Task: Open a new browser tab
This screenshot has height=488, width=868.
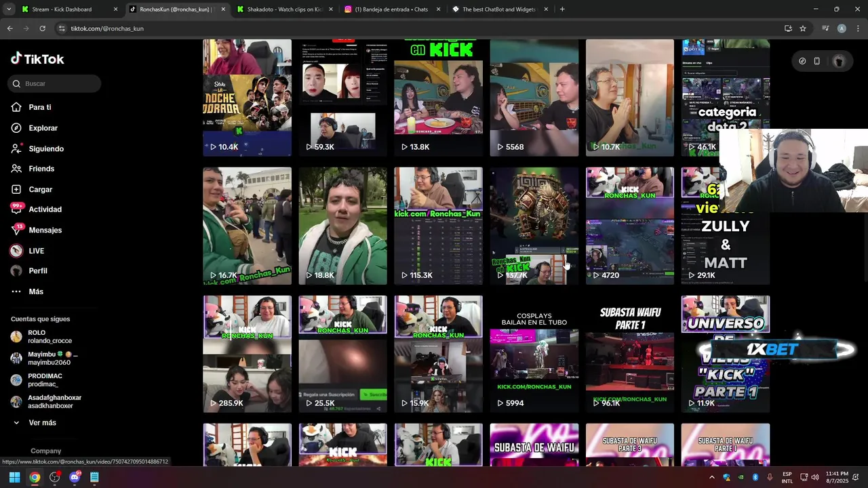Action: pos(562,9)
